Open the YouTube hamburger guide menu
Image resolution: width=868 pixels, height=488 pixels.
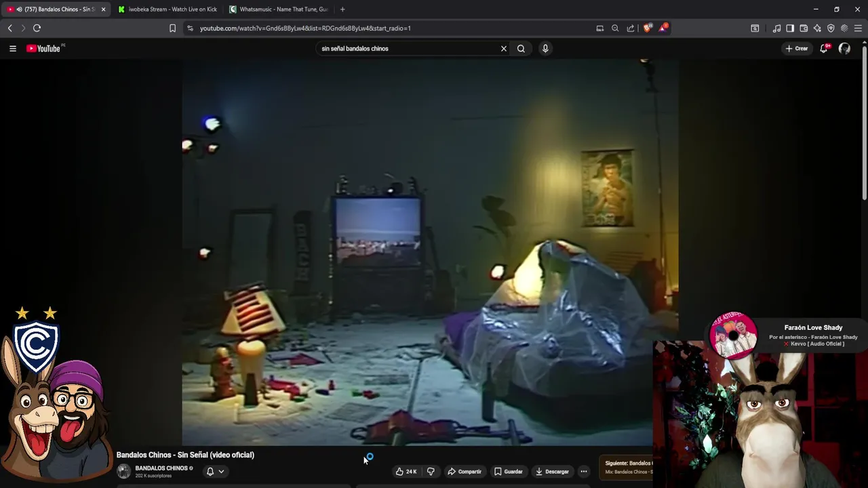click(x=12, y=48)
